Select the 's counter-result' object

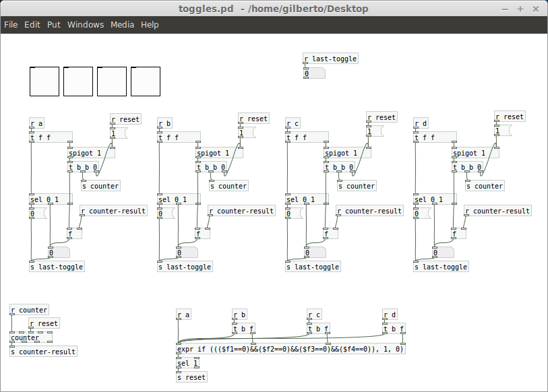(43, 352)
